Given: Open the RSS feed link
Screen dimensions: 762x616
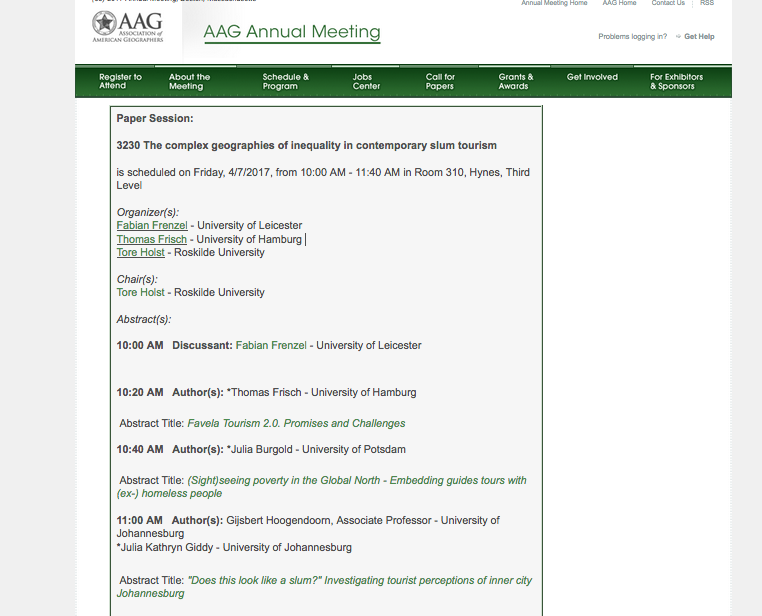Looking at the screenshot, I should coord(707,3).
